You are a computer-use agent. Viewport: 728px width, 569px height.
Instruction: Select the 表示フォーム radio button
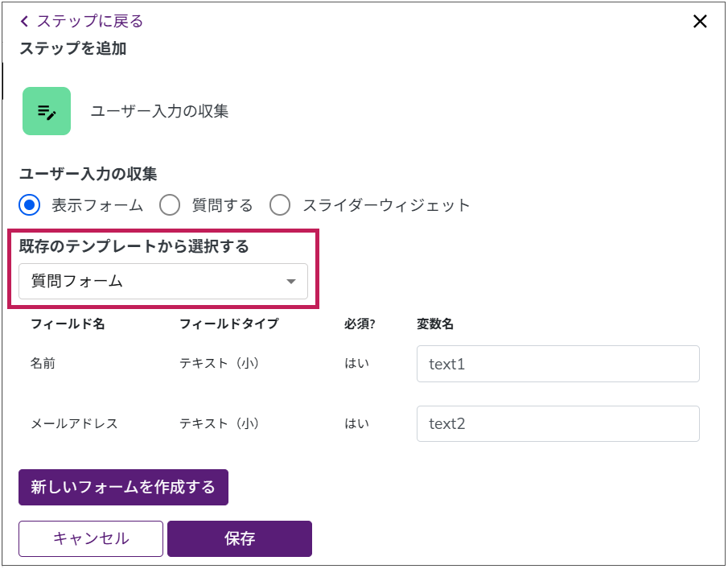tap(30, 205)
